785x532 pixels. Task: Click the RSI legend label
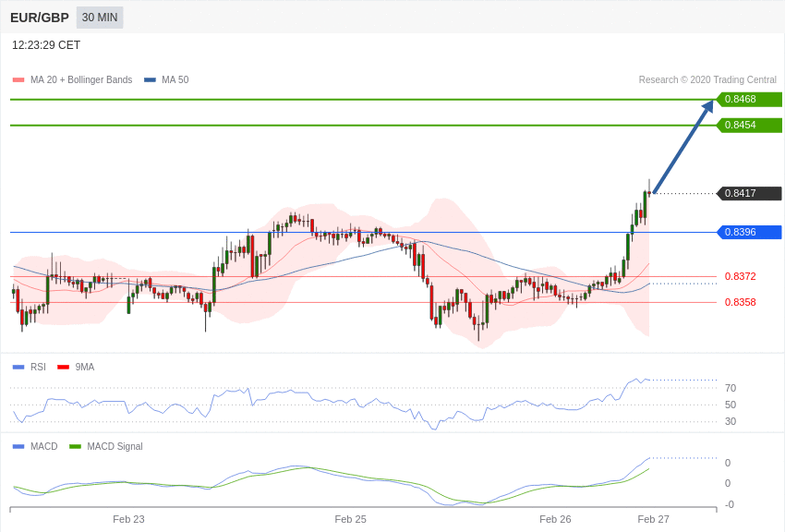[x=38, y=368]
